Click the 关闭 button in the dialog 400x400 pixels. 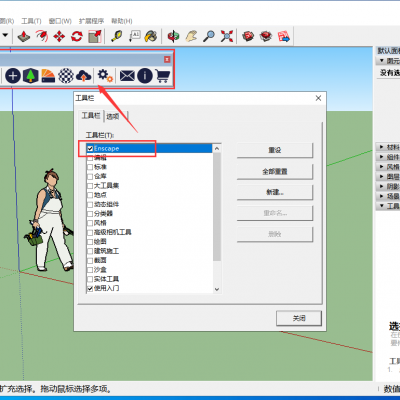pyautogui.click(x=299, y=318)
